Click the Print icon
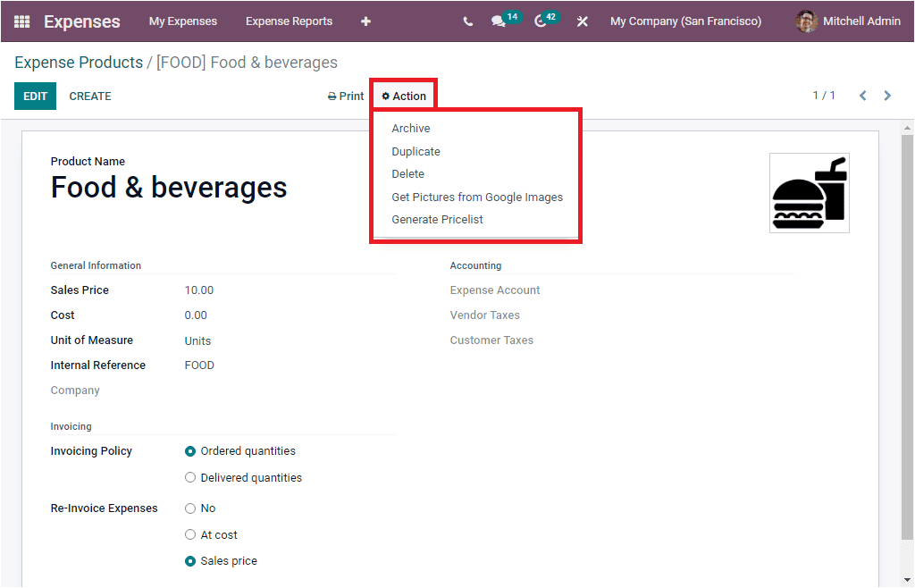 tap(330, 96)
